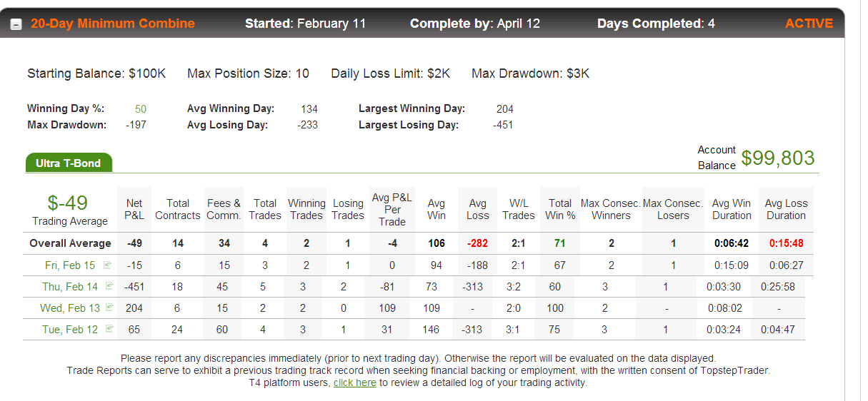Image resolution: width=868 pixels, height=401 pixels.
Task: Open the report icon beside Thu, Feb 14
Action: [x=109, y=286]
